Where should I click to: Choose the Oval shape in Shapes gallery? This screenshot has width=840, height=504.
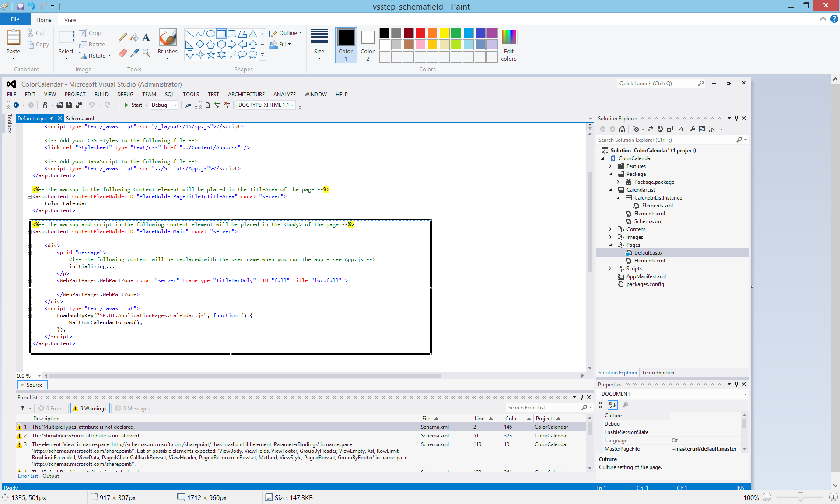(x=211, y=34)
